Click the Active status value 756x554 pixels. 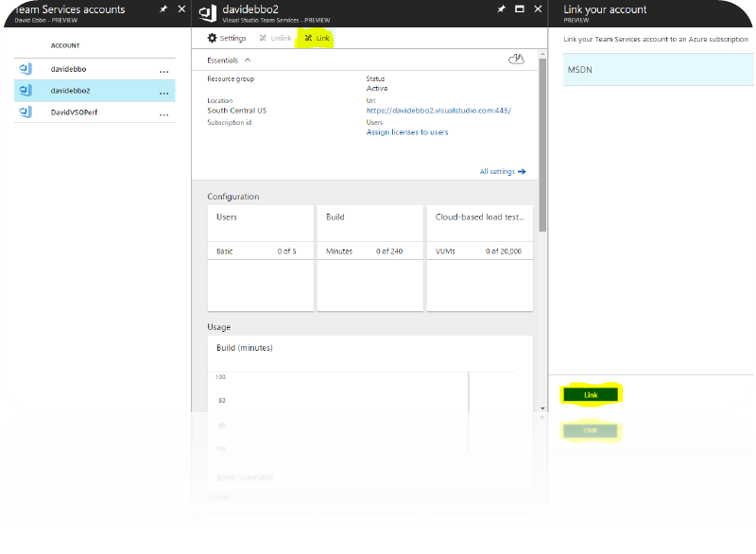pos(377,88)
